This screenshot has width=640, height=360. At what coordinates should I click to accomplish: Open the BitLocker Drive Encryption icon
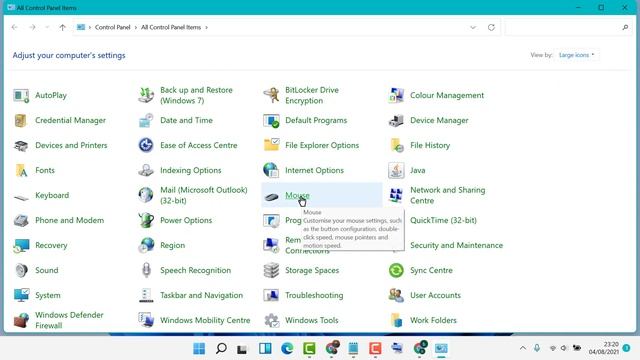[271, 96]
